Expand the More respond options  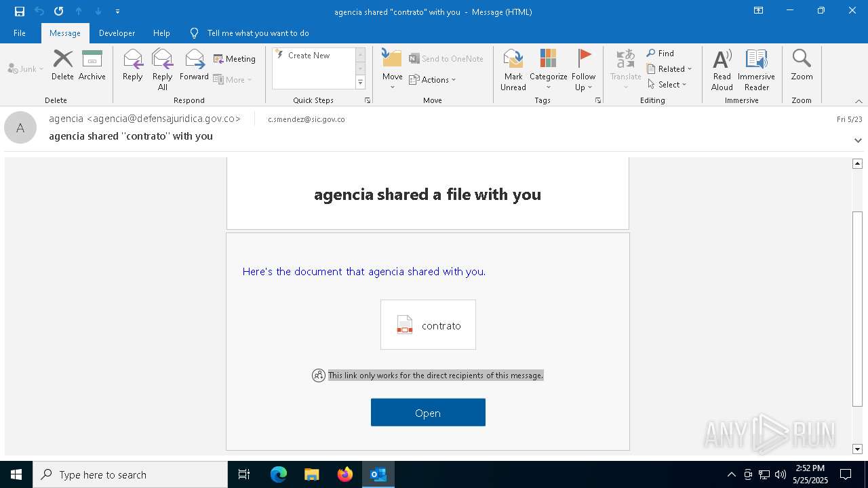pyautogui.click(x=233, y=79)
